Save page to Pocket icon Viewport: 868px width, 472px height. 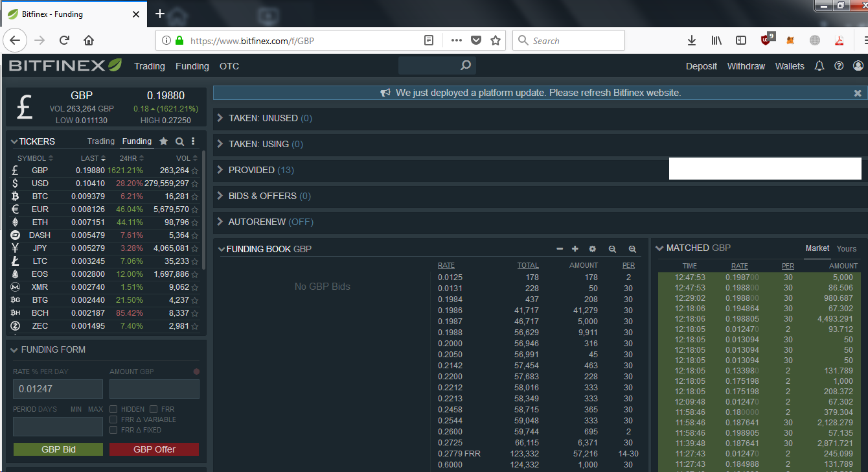coord(476,40)
